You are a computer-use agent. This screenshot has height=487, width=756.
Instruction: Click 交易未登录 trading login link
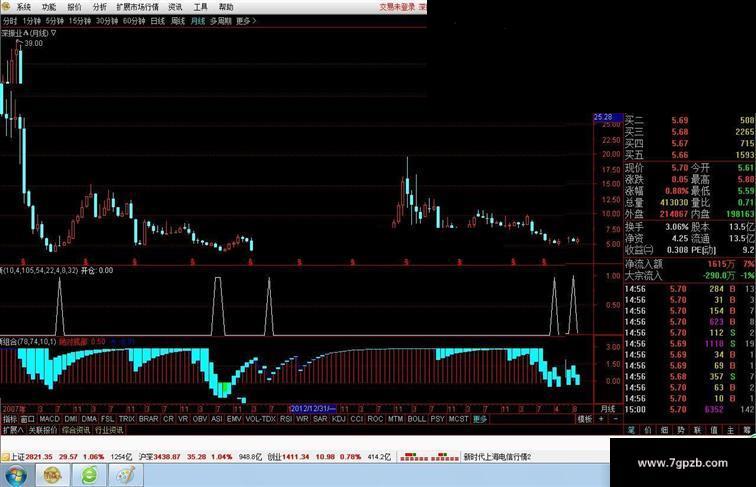397,7
